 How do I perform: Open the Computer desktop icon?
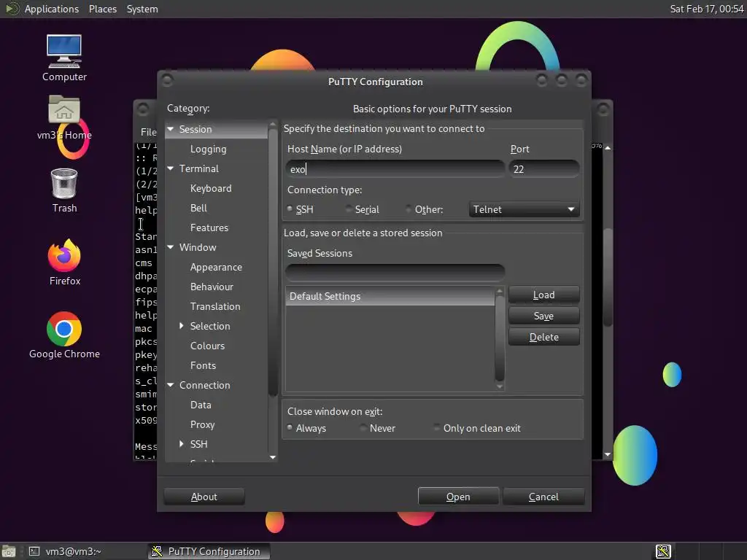64,57
